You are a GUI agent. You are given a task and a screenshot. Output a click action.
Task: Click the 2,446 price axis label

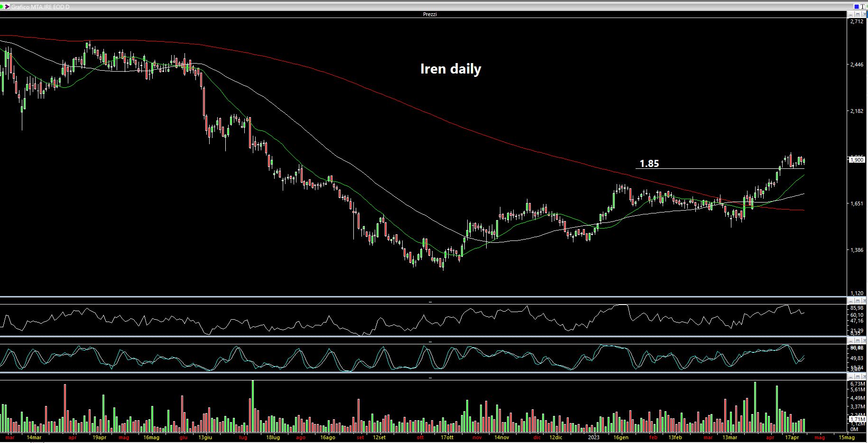pos(857,65)
